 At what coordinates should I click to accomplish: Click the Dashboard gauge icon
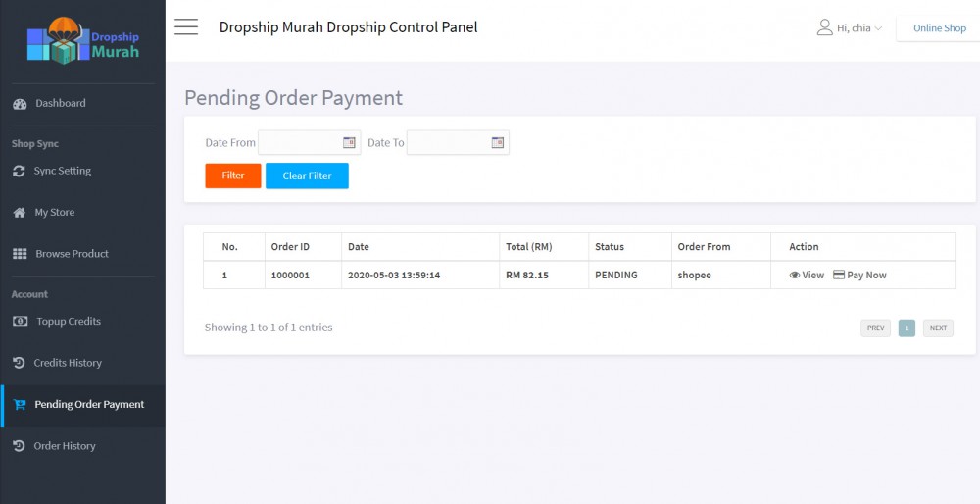click(20, 104)
